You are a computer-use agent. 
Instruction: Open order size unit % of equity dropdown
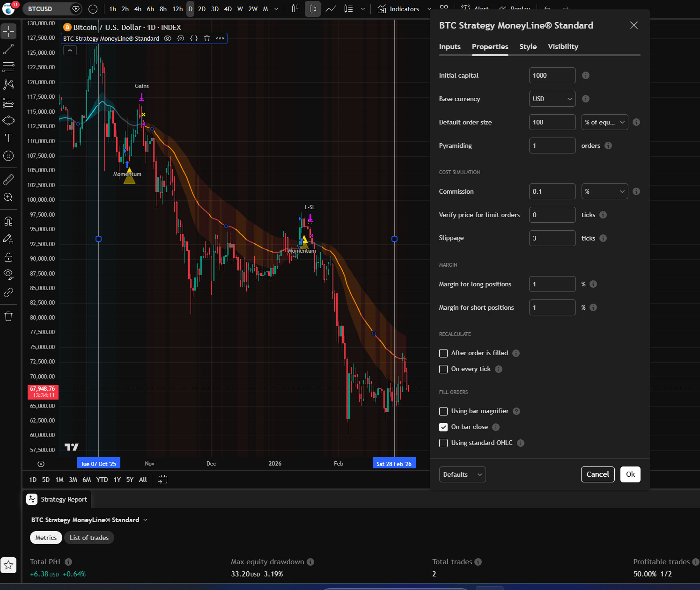[605, 122]
